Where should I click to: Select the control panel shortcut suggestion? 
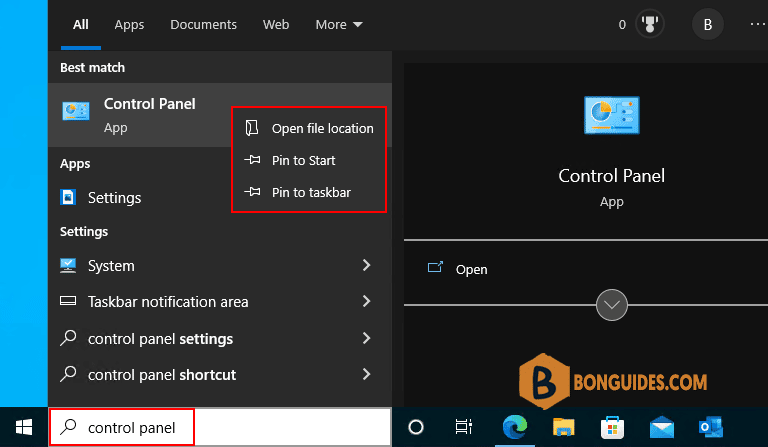[220, 374]
